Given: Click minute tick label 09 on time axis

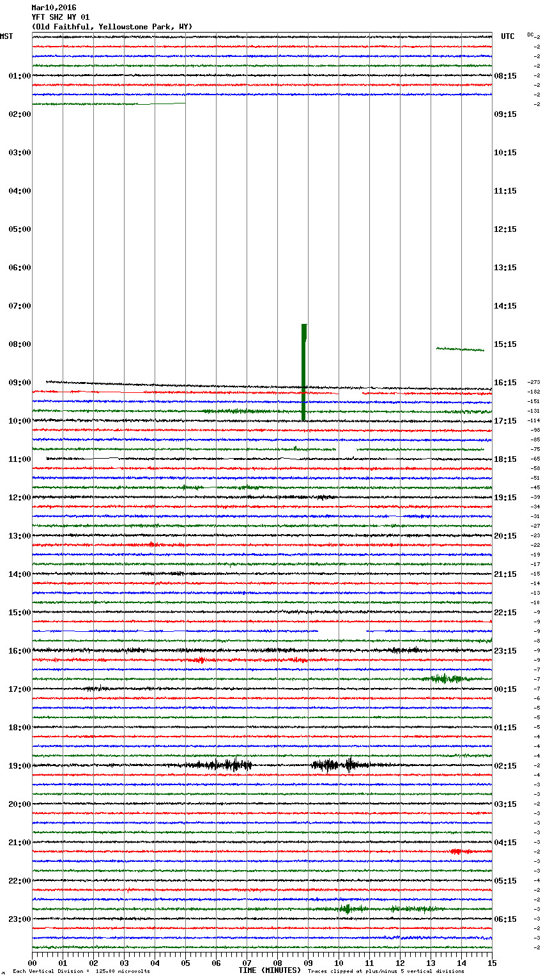Looking at the screenshot, I should pos(309,963).
